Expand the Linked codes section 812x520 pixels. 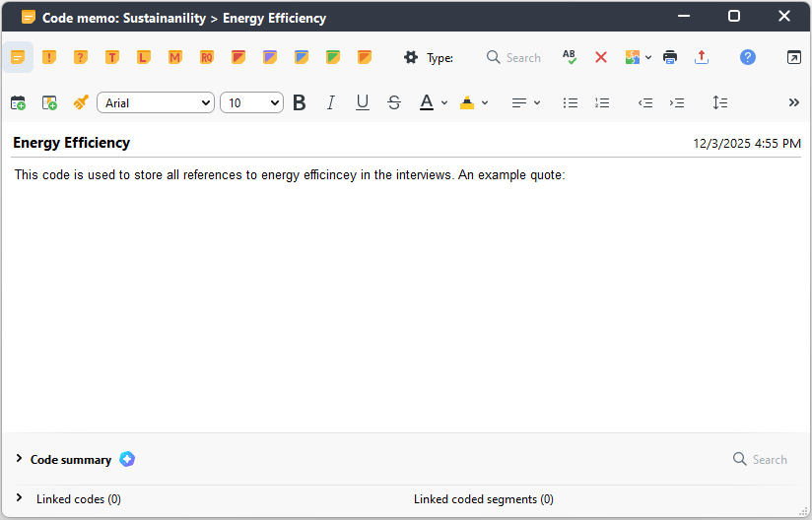[19, 497]
